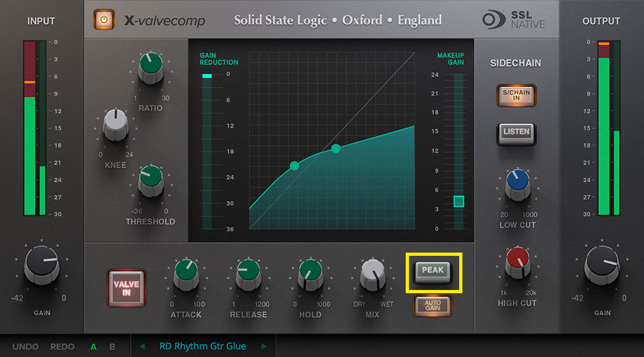Viewport: 644px width, 357px height.
Task: Click the red High Cut knob
Action: pos(518,262)
